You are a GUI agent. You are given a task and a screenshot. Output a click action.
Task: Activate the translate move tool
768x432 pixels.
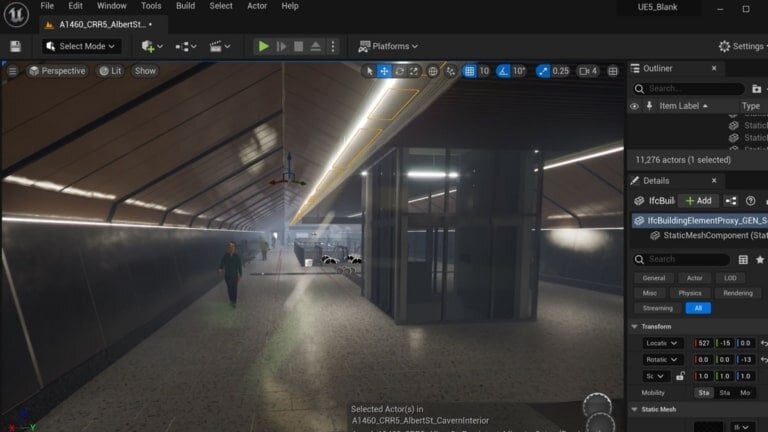[x=384, y=71]
